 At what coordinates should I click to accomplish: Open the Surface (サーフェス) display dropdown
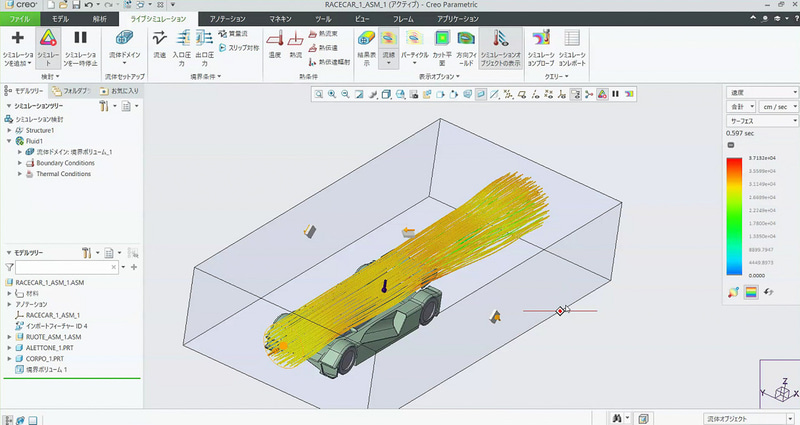763,121
